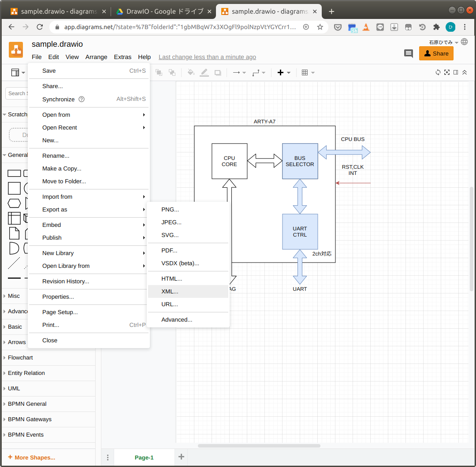The height and width of the screenshot is (467, 476).
Task: Toggle the shadow toolbar icon
Action: 218,73
